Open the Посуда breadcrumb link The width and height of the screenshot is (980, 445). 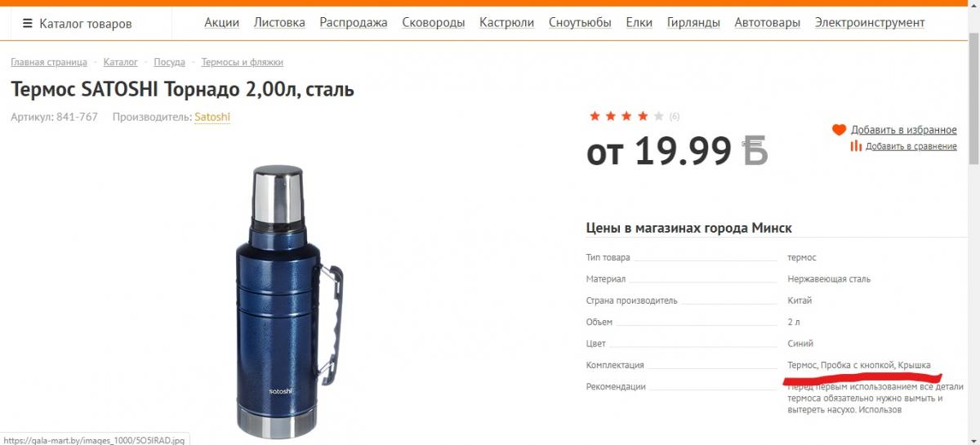tap(170, 62)
